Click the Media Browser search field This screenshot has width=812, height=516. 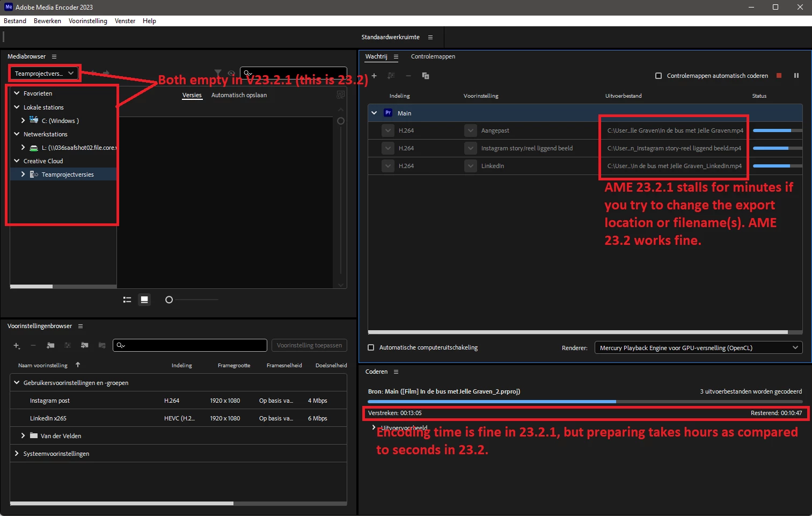click(294, 73)
